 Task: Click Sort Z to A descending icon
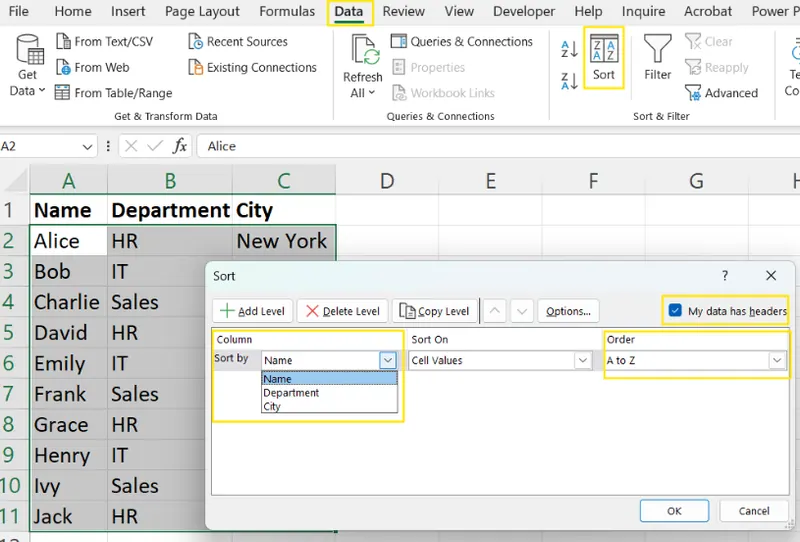569,80
